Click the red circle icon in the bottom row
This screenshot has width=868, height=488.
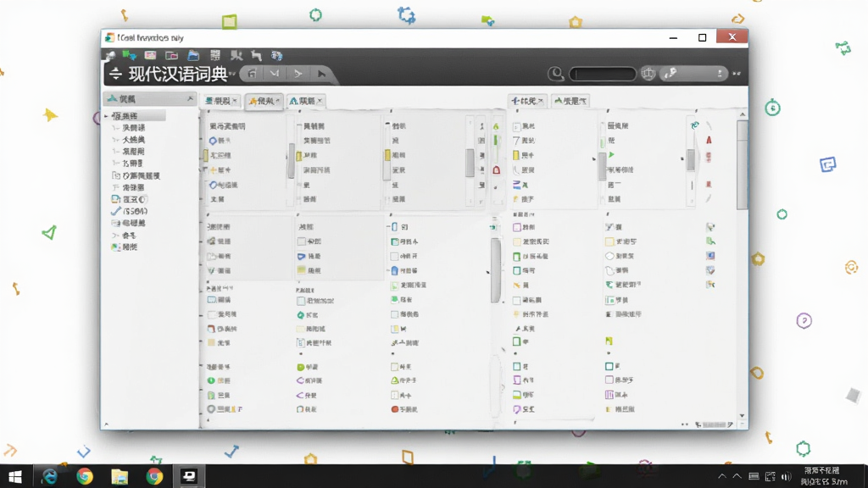[x=395, y=409]
